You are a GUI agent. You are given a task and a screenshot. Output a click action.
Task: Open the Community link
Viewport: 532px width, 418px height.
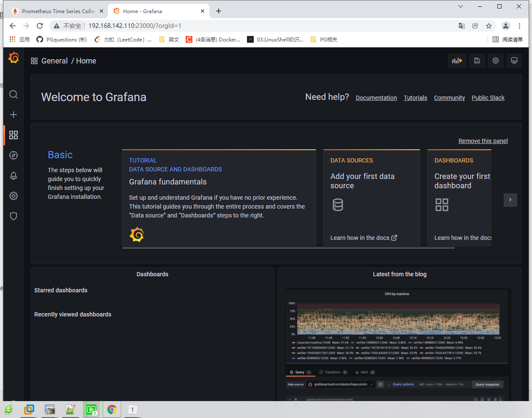tap(450, 98)
